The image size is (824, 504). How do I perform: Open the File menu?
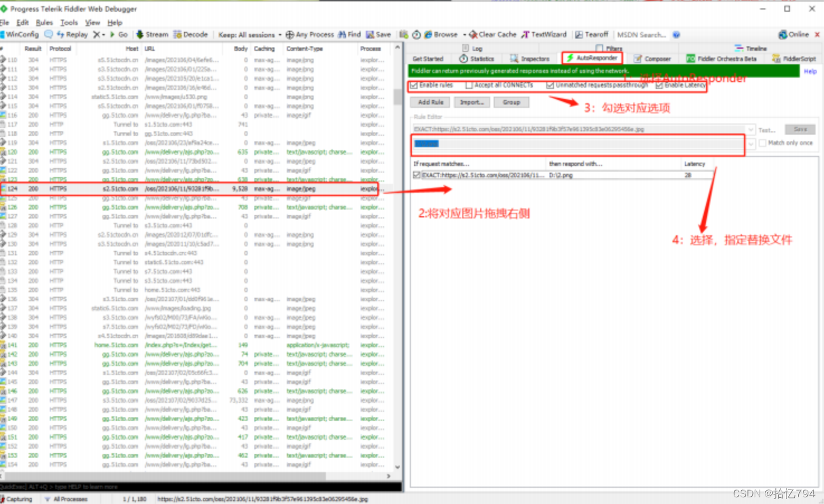point(5,22)
